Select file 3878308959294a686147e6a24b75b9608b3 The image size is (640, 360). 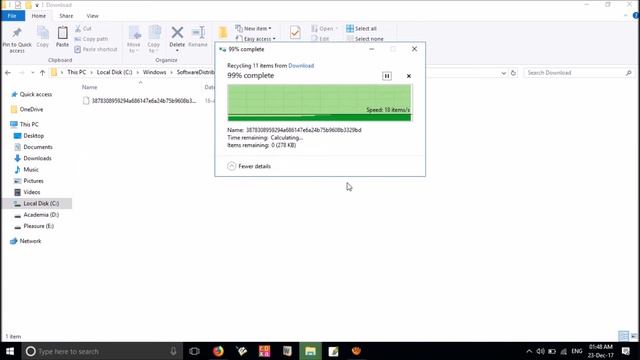[x=139, y=101]
